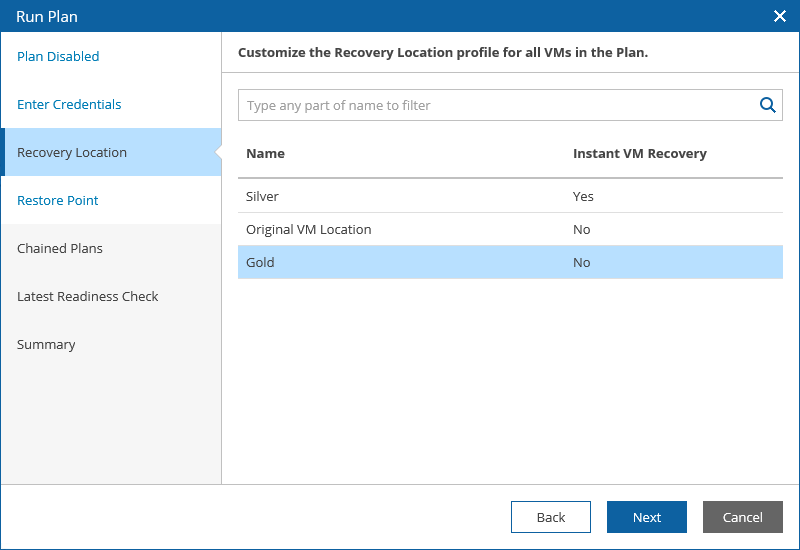
Task: Jump to the Summary step
Action: tap(46, 345)
